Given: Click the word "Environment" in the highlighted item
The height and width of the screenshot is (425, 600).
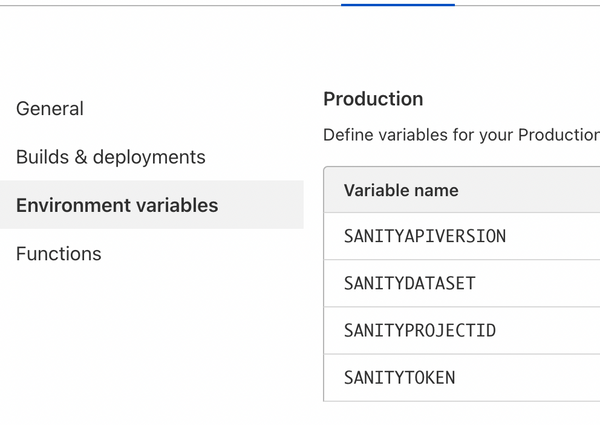Looking at the screenshot, I should (69, 205).
